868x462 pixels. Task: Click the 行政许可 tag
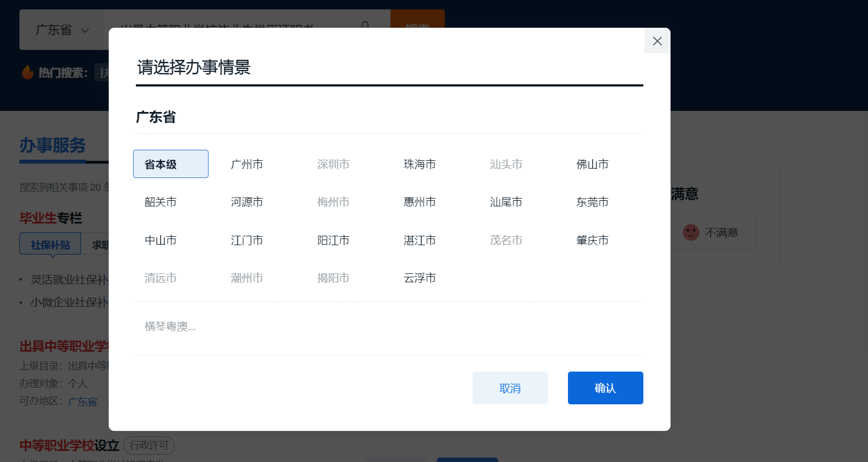(x=149, y=445)
